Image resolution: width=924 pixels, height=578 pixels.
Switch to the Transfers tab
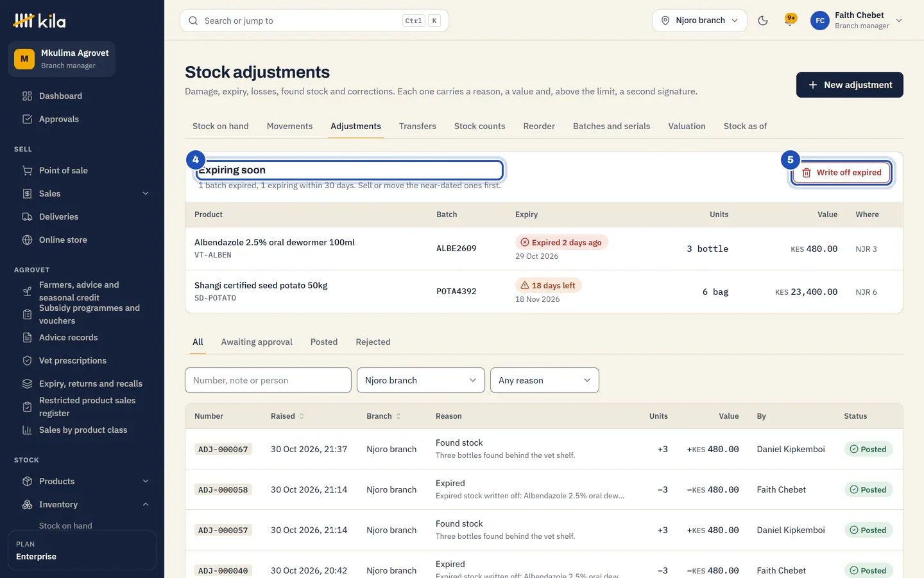[417, 127]
